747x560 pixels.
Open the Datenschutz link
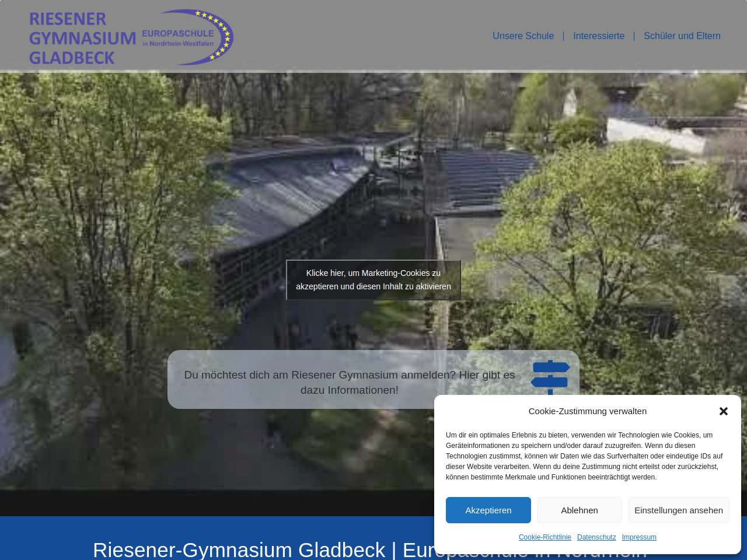596,537
